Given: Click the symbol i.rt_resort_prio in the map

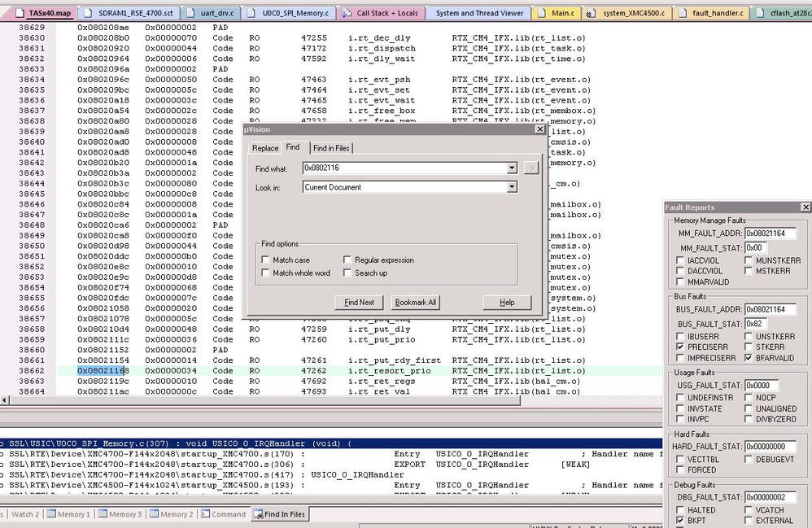Looking at the screenshot, I should click(390, 371).
